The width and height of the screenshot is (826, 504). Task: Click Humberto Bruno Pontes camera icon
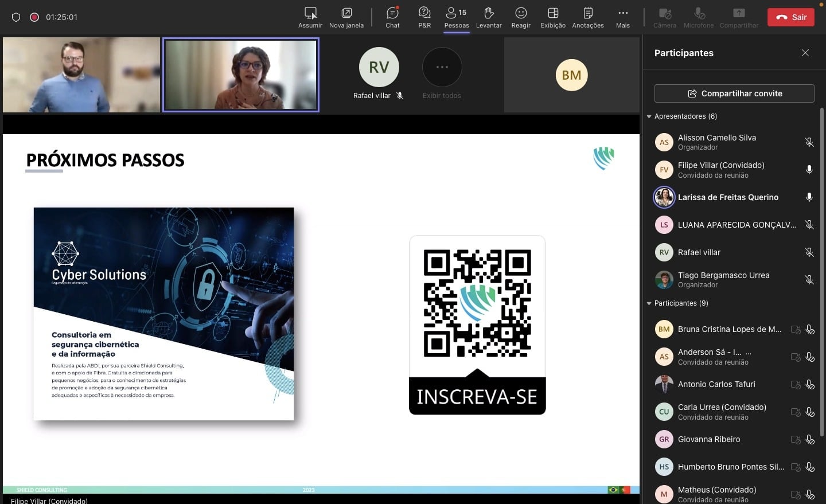796,467
